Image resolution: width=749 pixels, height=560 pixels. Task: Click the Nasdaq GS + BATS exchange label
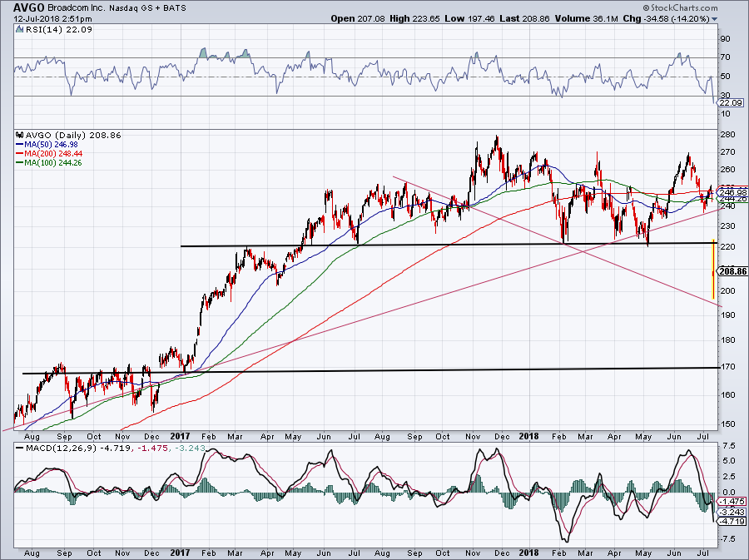(x=147, y=8)
